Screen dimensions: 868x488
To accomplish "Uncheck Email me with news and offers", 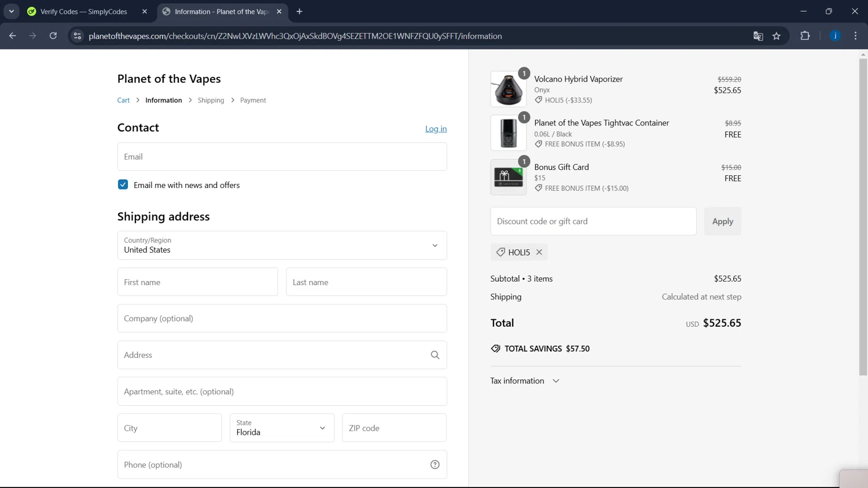I will tap(123, 185).
